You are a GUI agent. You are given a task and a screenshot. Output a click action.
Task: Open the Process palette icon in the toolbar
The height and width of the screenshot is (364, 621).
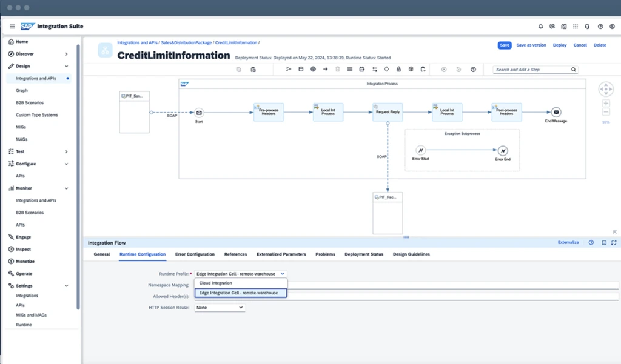301,69
